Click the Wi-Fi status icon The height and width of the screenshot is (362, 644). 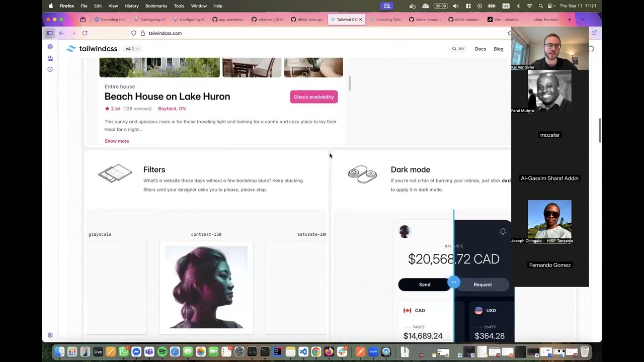[529, 6]
